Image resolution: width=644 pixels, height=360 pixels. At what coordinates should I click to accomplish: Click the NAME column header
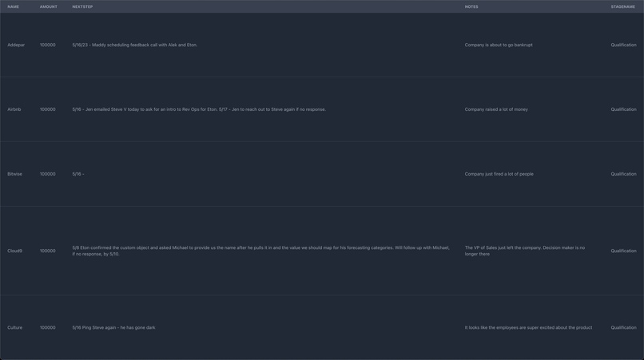tap(13, 6)
